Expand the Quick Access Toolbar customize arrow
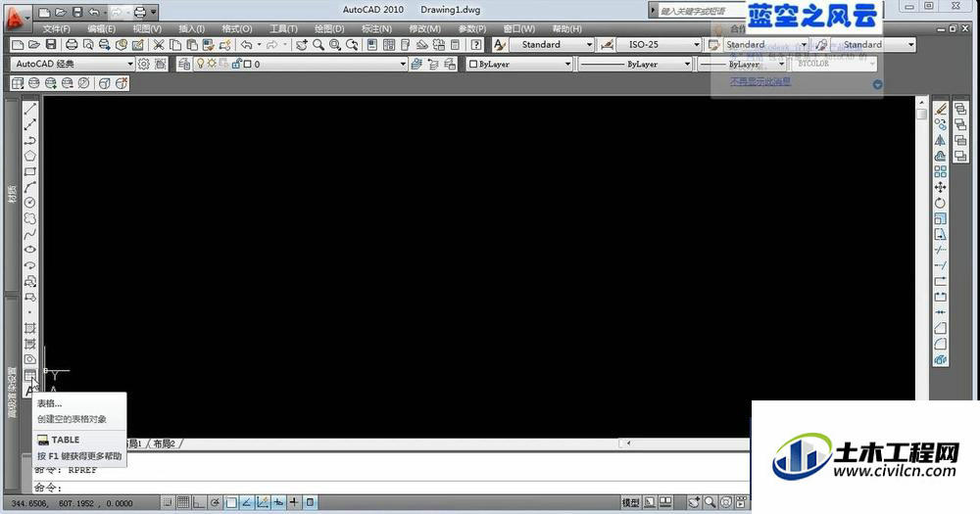The width and height of the screenshot is (980, 514). click(154, 11)
